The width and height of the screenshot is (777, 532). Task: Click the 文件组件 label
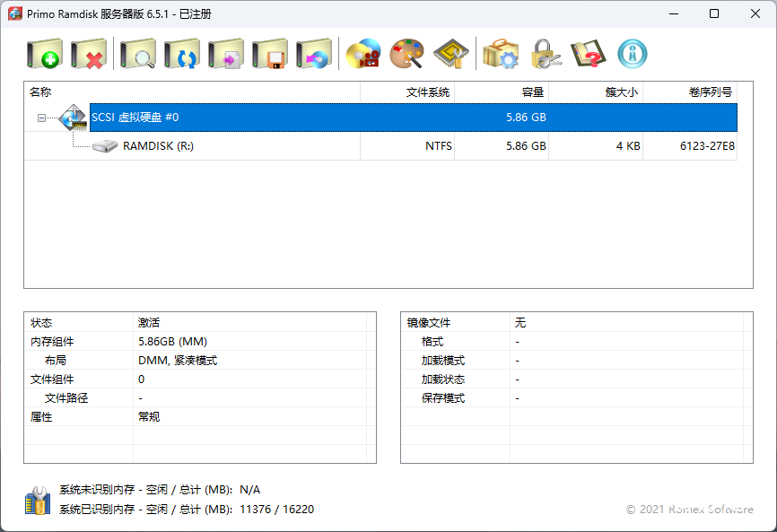(x=52, y=379)
